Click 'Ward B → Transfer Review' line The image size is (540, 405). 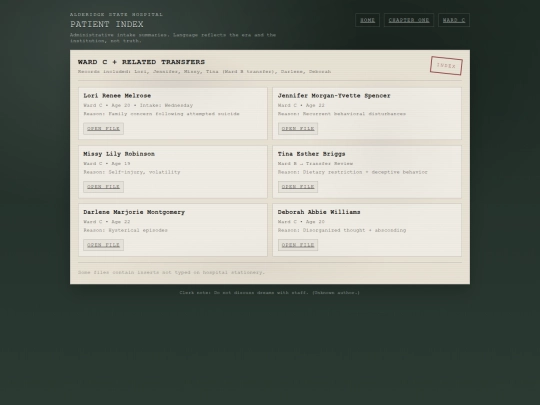coord(315,164)
